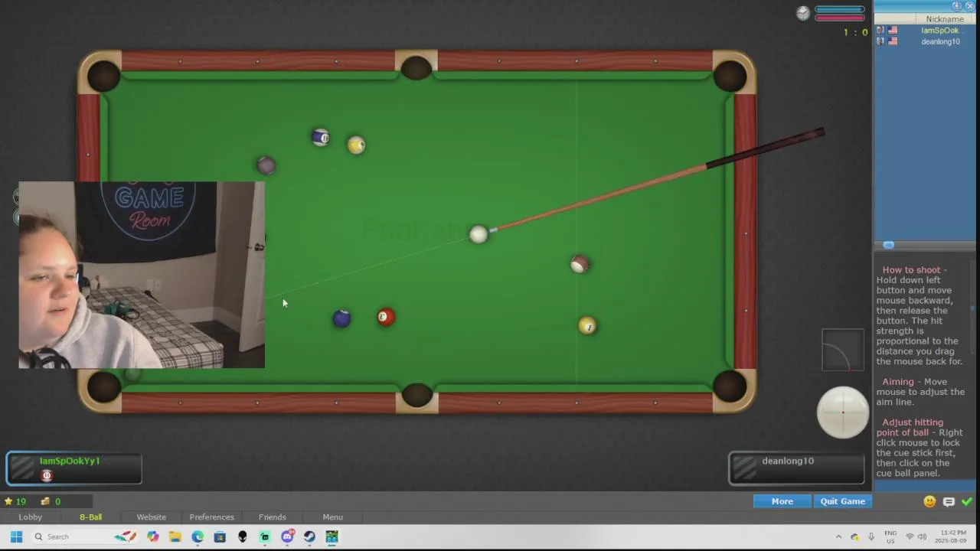This screenshot has height=551, width=980.
Task: Click the download-arrow button above player list
Action: click(x=956, y=6)
